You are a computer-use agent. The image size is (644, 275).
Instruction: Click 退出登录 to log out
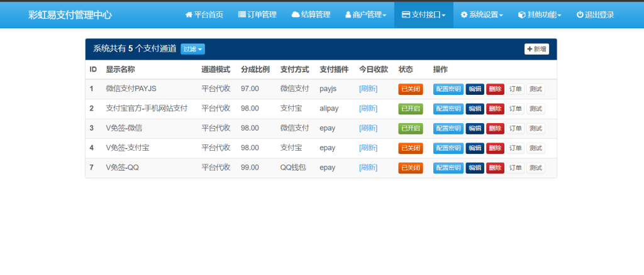click(595, 14)
